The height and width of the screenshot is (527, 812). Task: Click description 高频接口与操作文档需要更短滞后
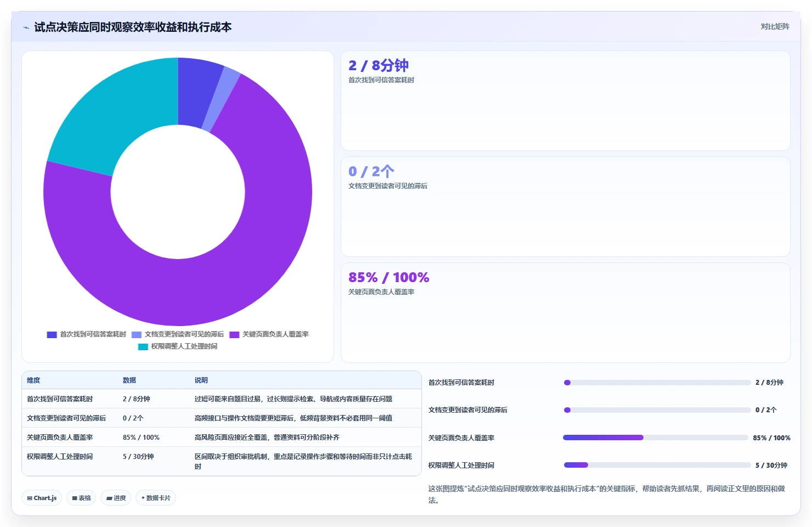(x=294, y=418)
